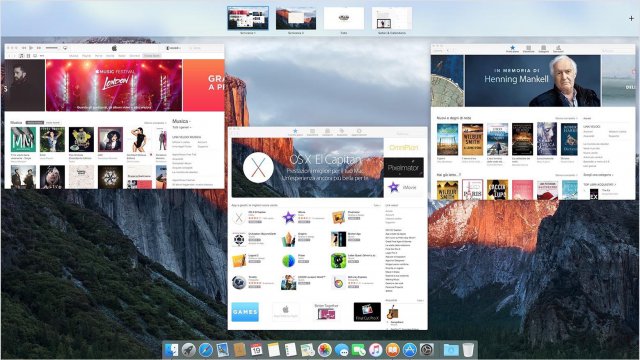The image size is (640, 360).
Task: Switch to Scrivania 1 space thumbnail
Action: (x=248, y=18)
